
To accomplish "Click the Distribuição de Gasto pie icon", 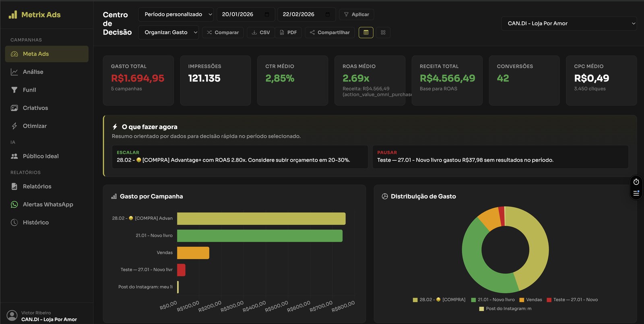I will click(x=385, y=197).
